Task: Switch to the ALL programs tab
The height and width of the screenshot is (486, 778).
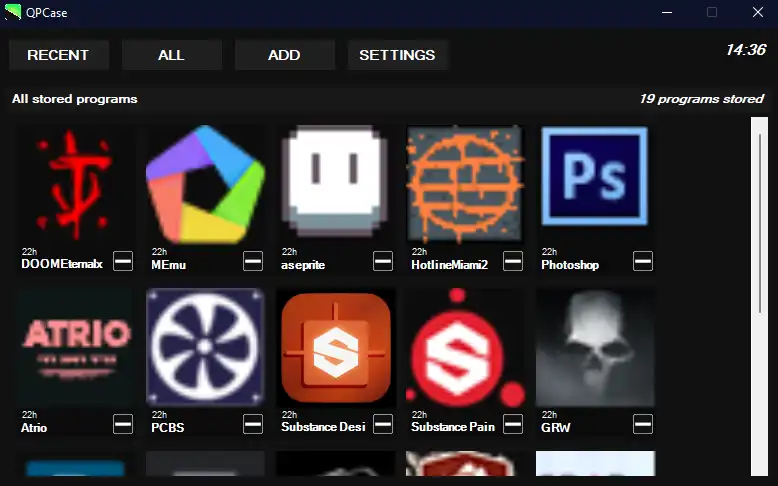Action: (172, 55)
